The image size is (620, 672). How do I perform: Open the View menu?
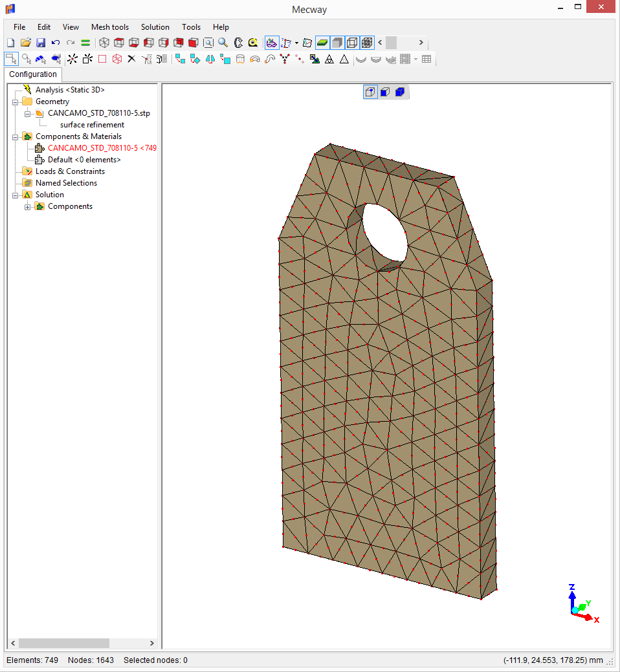[71, 27]
